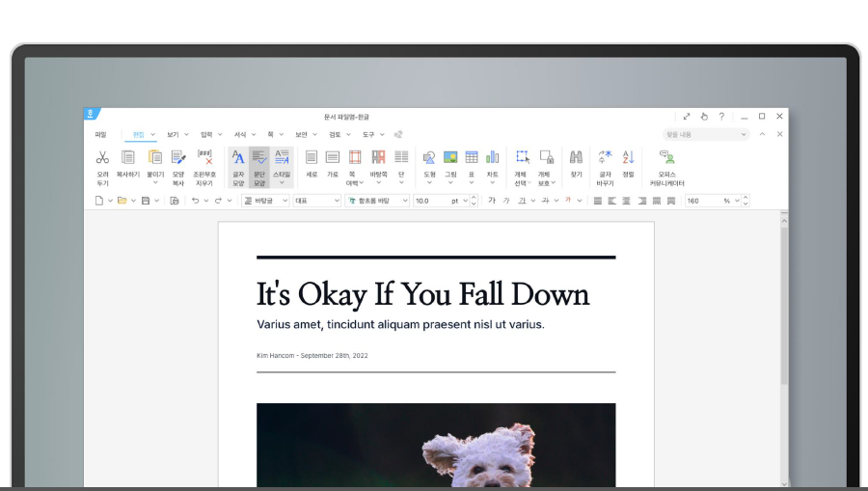The width and height of the screenshot is (868, 491).
Task: Open the underline style dropdown arrow
Action: 533,201
